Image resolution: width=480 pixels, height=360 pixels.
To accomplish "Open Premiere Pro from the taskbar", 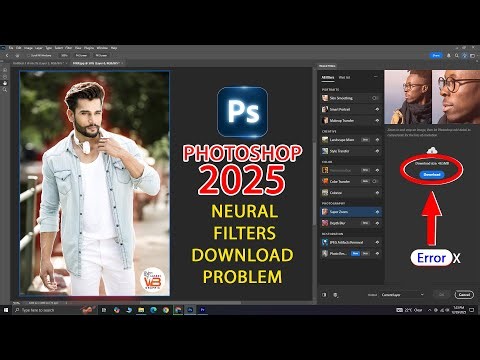I will (x=202, y=310).
